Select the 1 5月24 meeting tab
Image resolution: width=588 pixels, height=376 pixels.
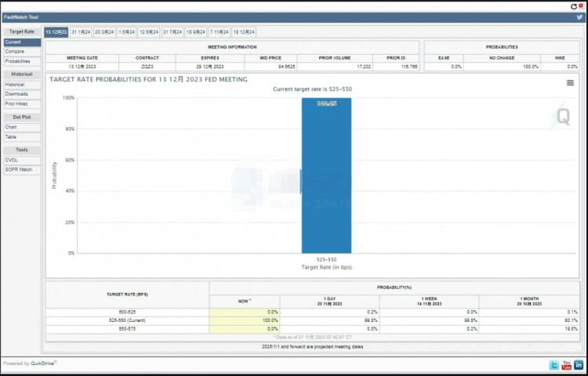point(127,32)
